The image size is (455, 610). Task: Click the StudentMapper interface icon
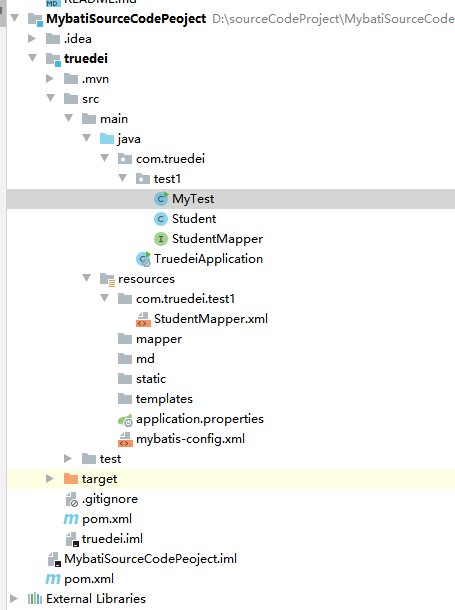[x=161, y=238]
